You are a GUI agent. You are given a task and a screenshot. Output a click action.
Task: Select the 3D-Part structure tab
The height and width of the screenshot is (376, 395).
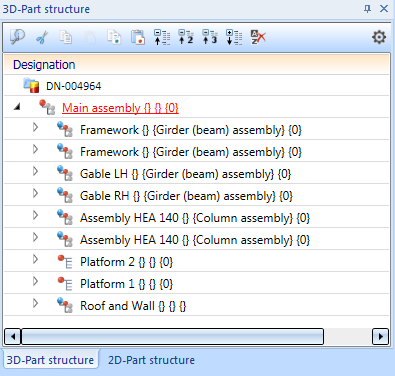click(50, 360)
